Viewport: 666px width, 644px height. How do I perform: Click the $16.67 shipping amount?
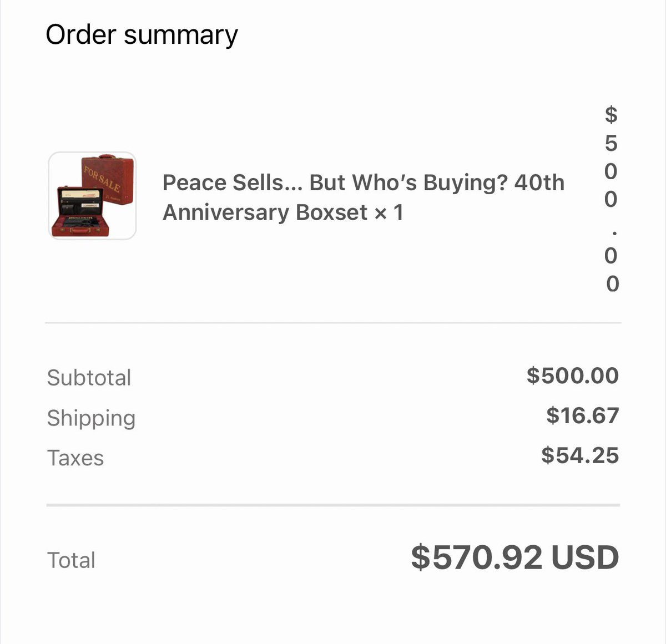[583, 415]
